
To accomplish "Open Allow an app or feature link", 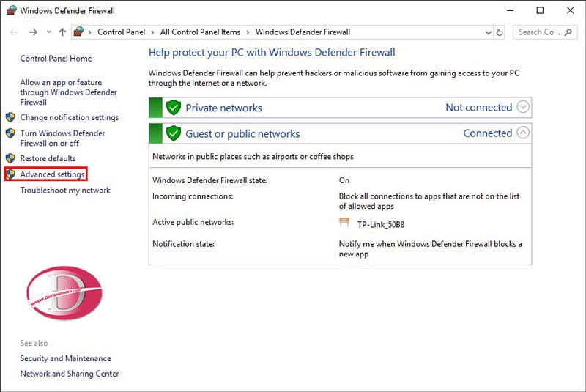I will pyautogui.click(x=68, y=92).
